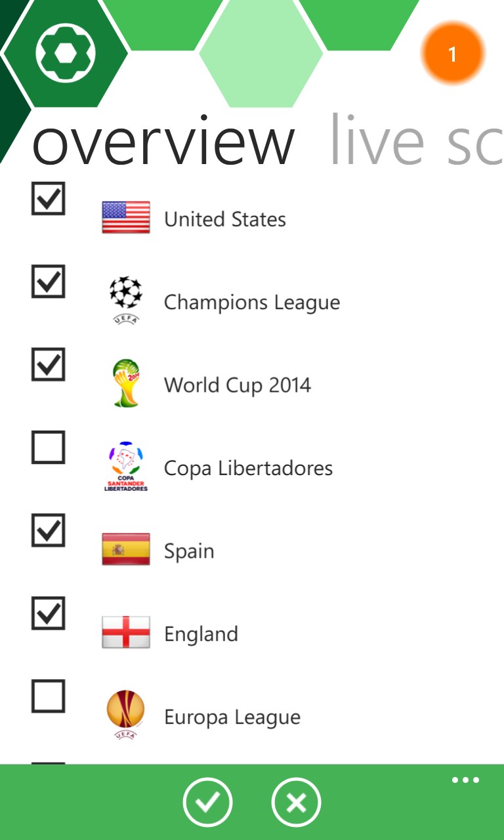
Task: Tap the United States flag icon
Action: point(126,218)
